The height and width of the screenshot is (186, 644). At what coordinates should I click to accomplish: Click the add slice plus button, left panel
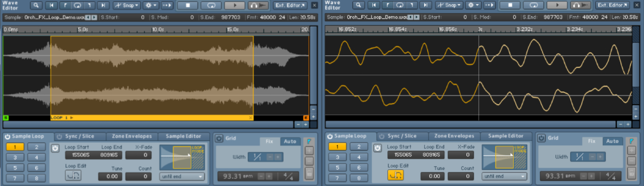(309, 150)
